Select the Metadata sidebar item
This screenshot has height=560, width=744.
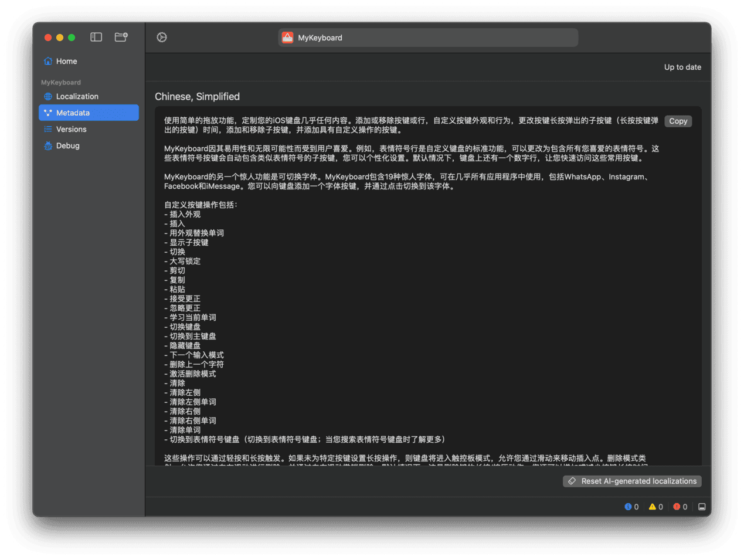click(x=89, y=113)
